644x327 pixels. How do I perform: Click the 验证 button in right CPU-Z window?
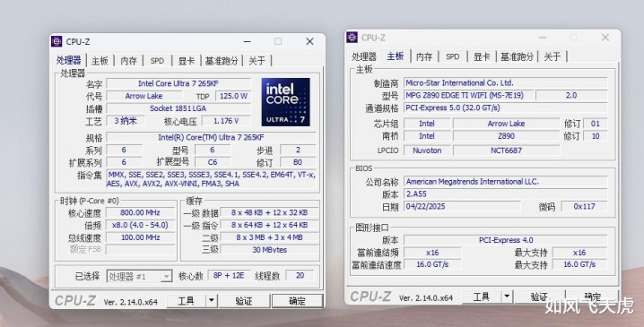pyautogui.click(x=539, y=296)
